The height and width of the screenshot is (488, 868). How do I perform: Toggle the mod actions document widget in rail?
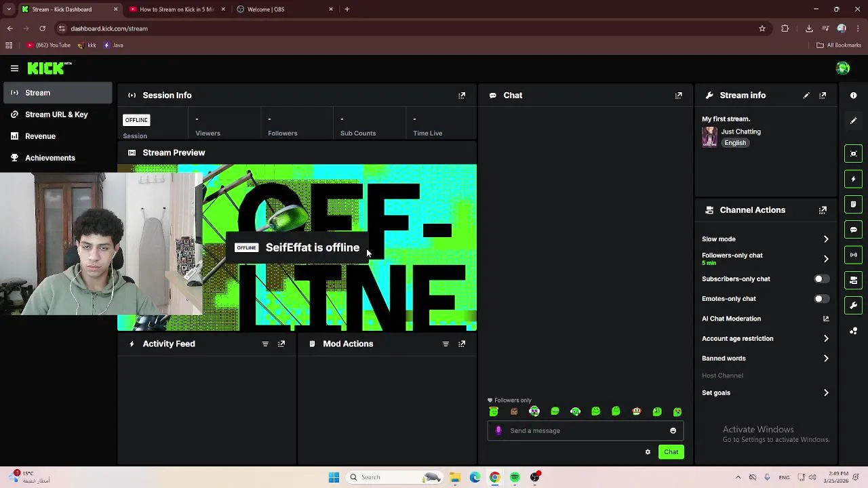tap(854, 204)
